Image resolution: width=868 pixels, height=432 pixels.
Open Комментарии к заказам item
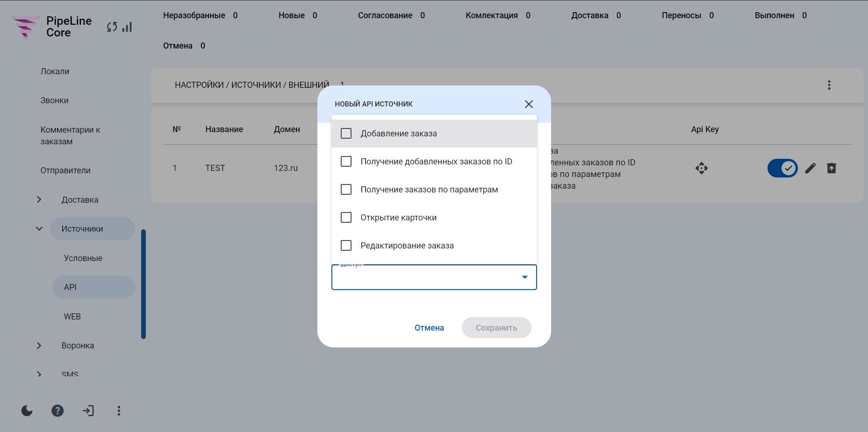(70, 135)
